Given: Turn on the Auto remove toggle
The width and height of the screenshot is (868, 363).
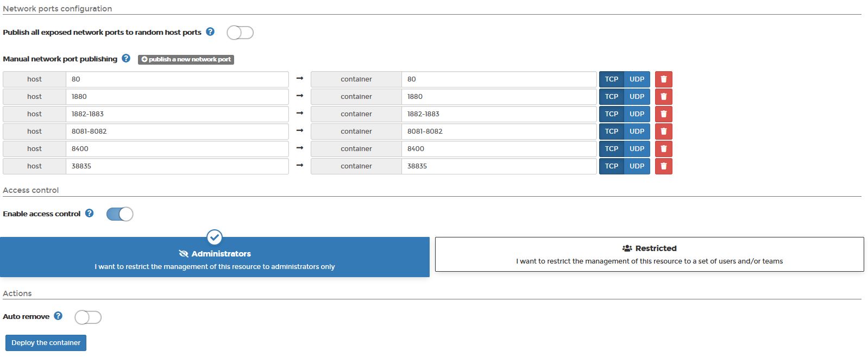Looking at the screenshot, I should pos(88,317).
